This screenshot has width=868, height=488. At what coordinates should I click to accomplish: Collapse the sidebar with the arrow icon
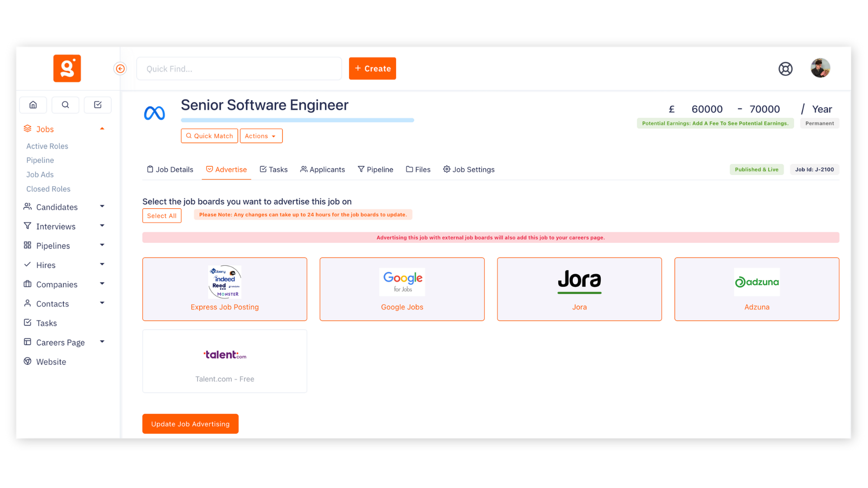tap(120, 69)
